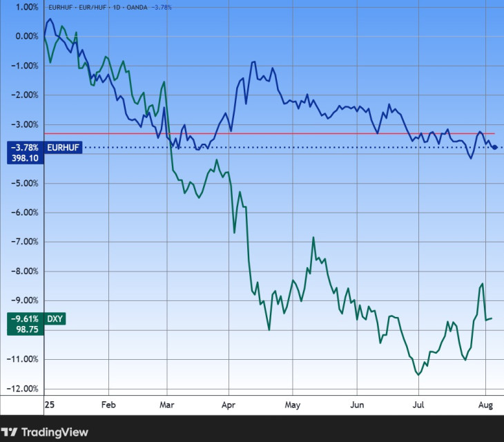Screen dimensions: 504x442
Task: Click the 98.75 DXY price value
Action: pos(28,329)
